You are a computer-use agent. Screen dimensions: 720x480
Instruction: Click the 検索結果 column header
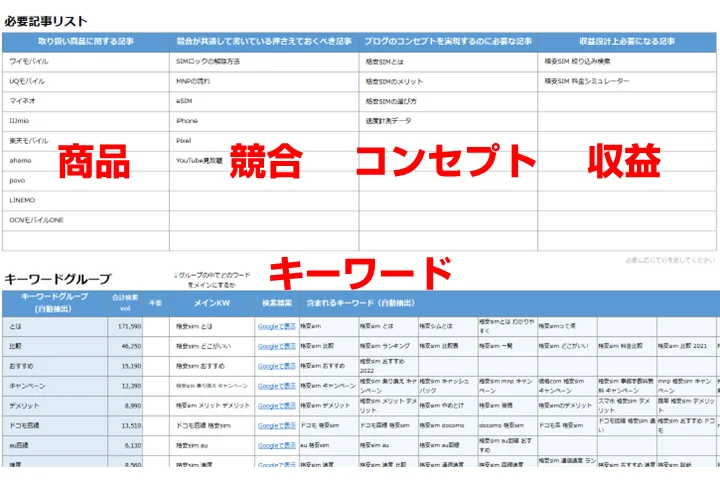coord(277,303)
